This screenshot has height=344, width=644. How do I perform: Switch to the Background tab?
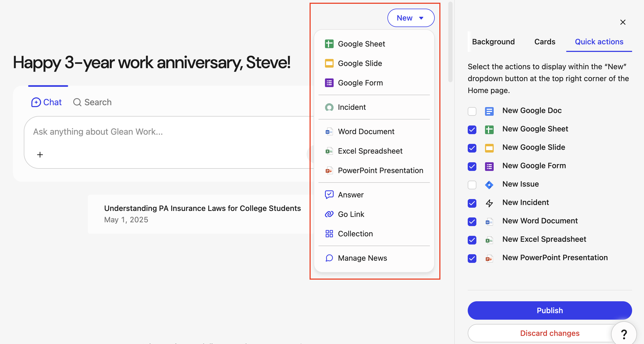click(493, 42)
